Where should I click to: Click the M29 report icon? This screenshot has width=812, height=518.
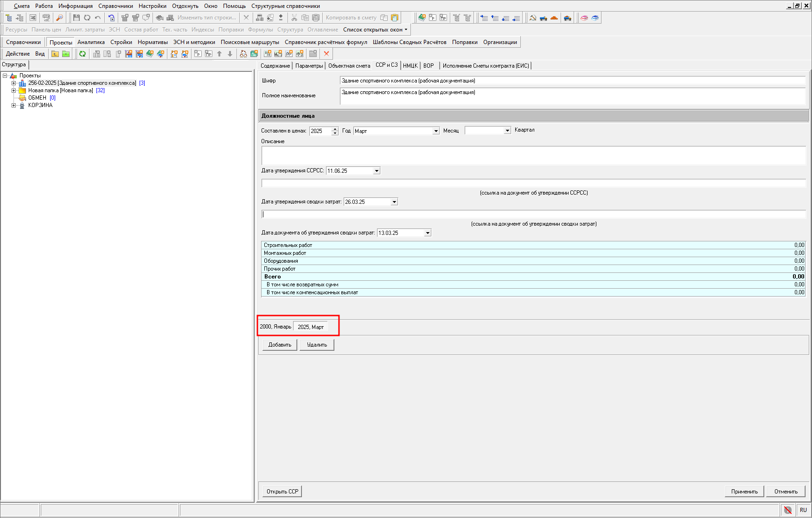click(x=278, y=54)
